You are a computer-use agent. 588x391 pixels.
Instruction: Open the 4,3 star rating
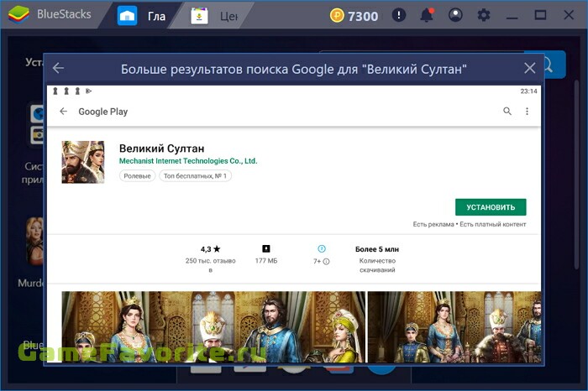(x=210, y=249)
